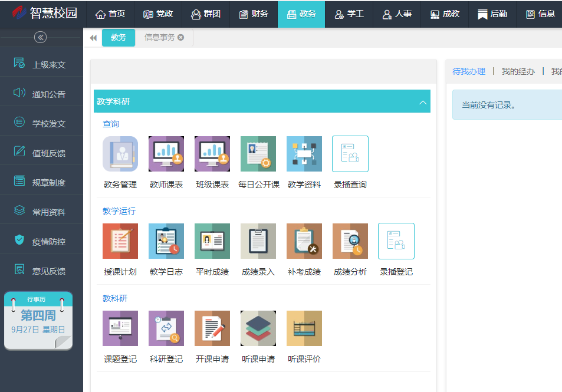Click the 规章制度 sidebar icon
562x392 pixels.
[19, 180]
